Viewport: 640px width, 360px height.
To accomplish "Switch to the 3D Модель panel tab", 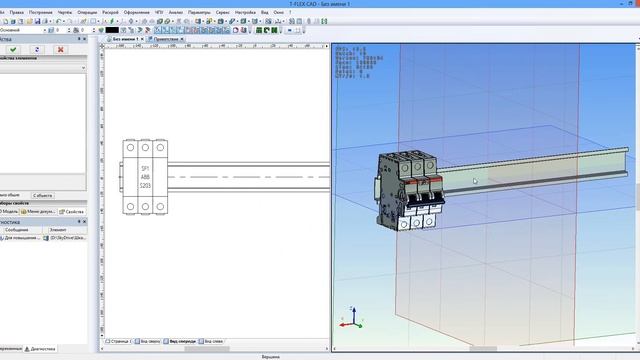I will coord(9,211).
